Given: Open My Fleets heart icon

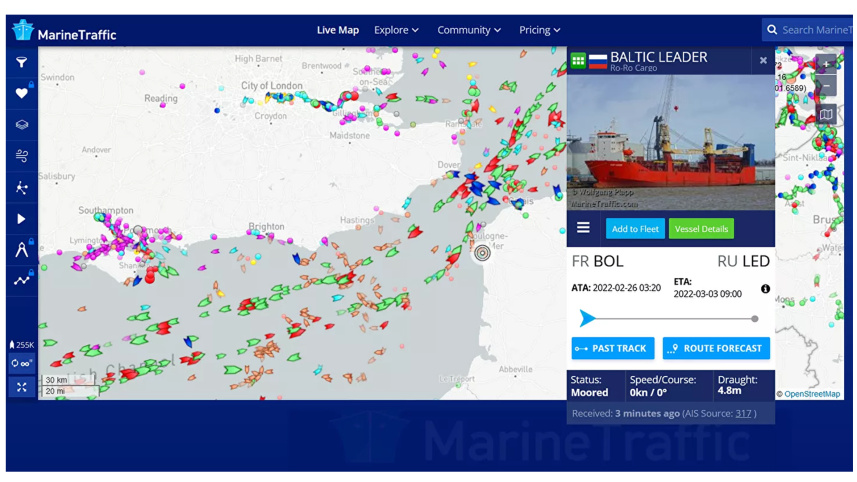Looking at the screenshot, I should pos(21,94).
